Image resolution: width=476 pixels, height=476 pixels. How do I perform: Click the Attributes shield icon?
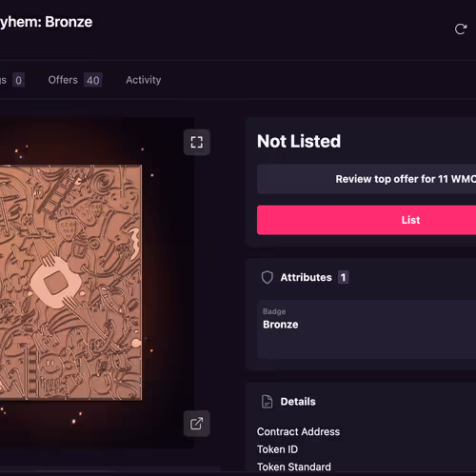(268, 277)
